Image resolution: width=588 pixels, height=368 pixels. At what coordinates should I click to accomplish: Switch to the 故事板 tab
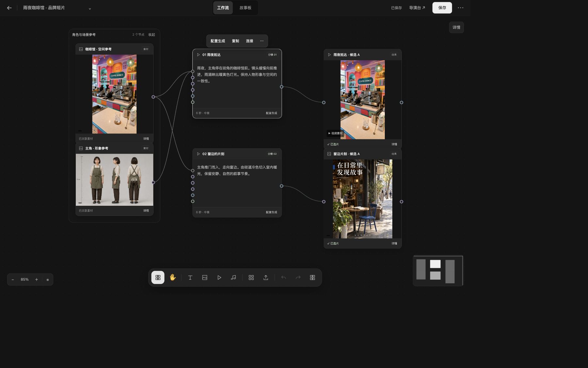point(245,8)
